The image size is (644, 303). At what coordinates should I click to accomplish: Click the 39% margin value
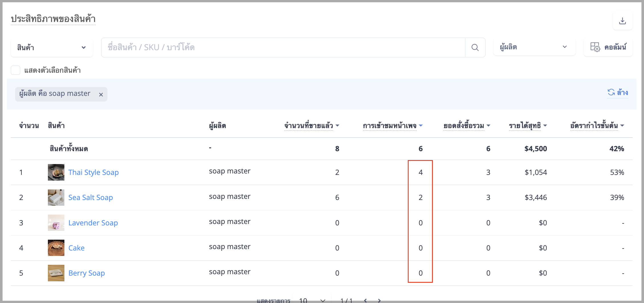[x=617, y=197]
